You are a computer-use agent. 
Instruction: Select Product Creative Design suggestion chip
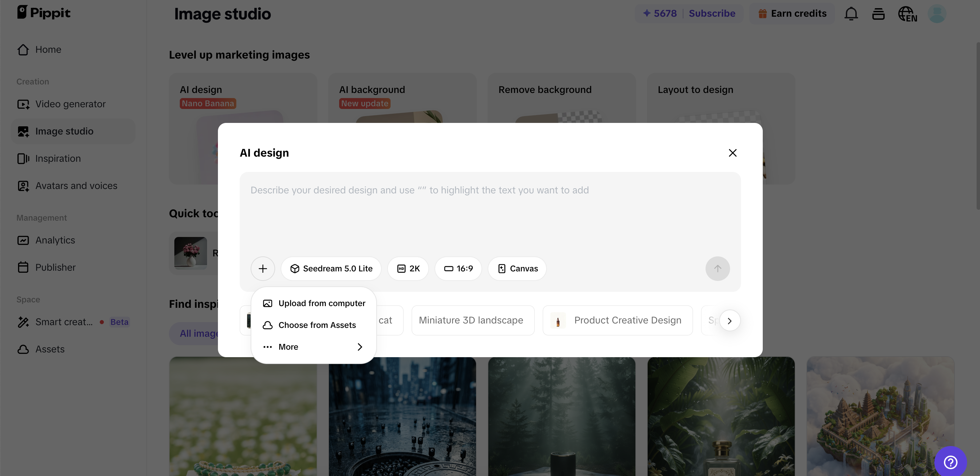[617, 320]
